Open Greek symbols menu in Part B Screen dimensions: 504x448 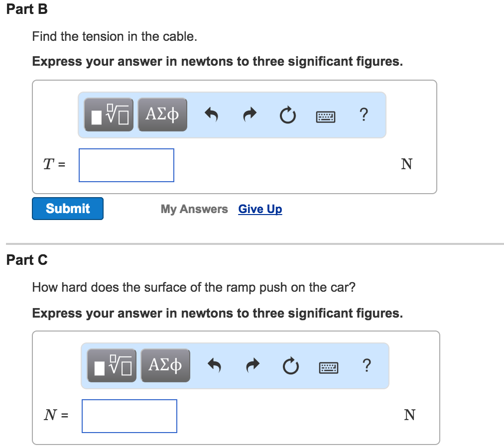tap(162, 115)
